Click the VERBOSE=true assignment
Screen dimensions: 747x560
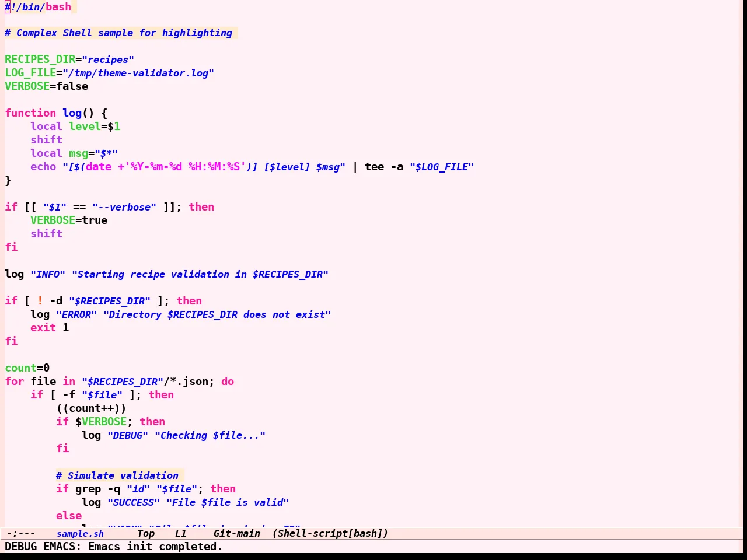69,220
